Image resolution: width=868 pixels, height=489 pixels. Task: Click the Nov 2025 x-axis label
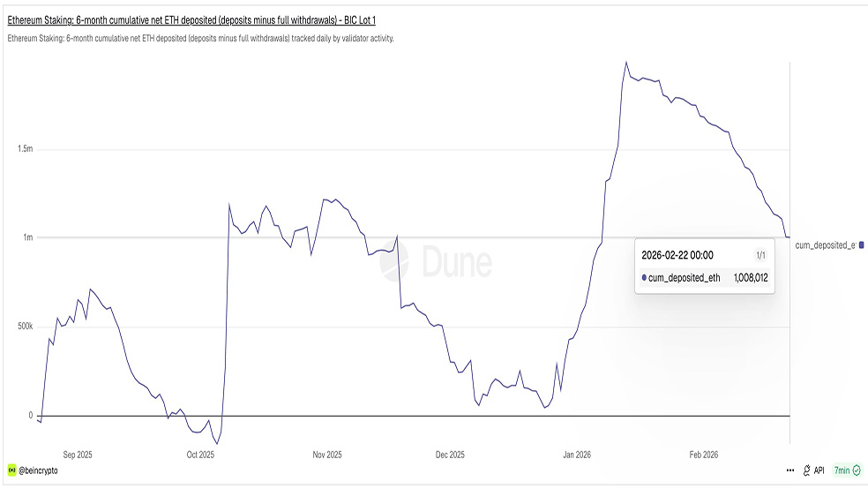[x=326, y=455]
